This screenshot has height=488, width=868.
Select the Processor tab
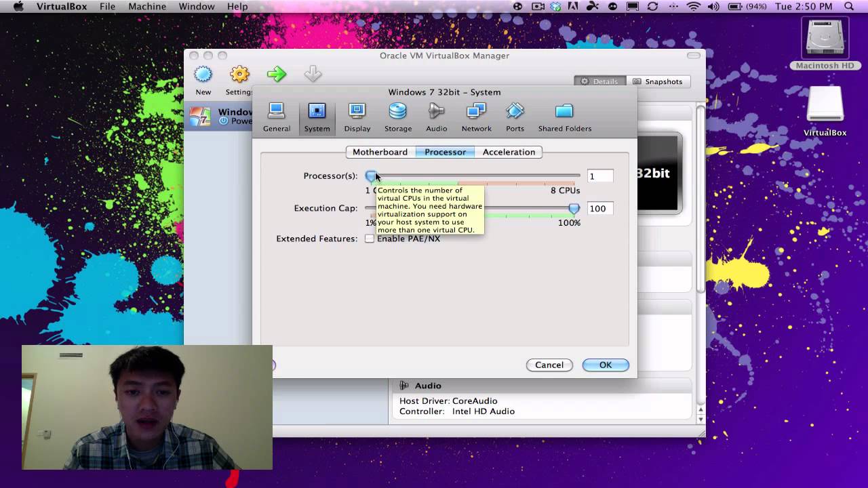coord(445,152)
